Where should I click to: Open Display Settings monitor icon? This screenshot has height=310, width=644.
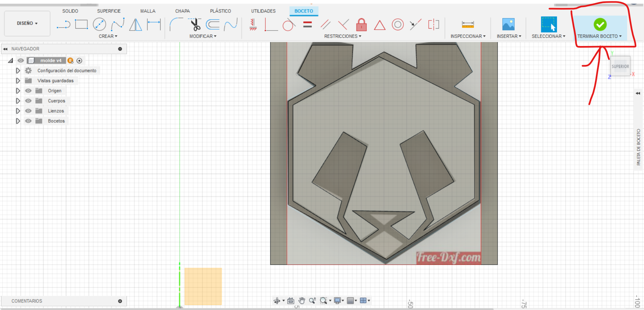coord(337,301)
